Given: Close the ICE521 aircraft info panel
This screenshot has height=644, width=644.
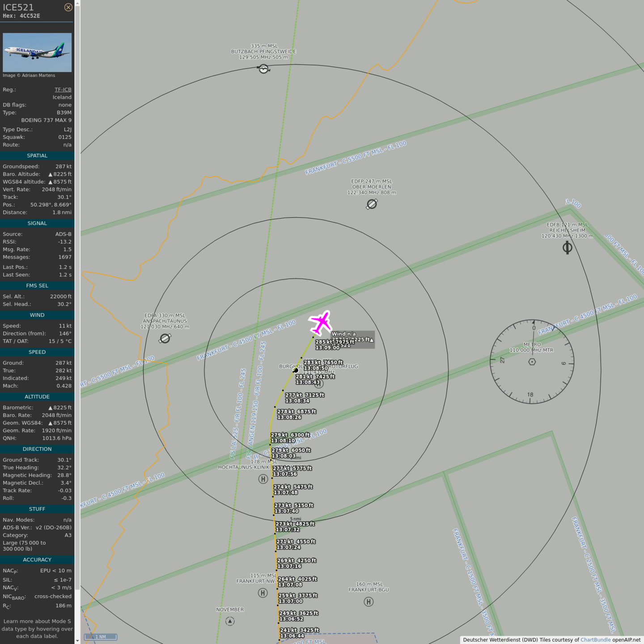Looking at the screenshot, I should [68, 7].
